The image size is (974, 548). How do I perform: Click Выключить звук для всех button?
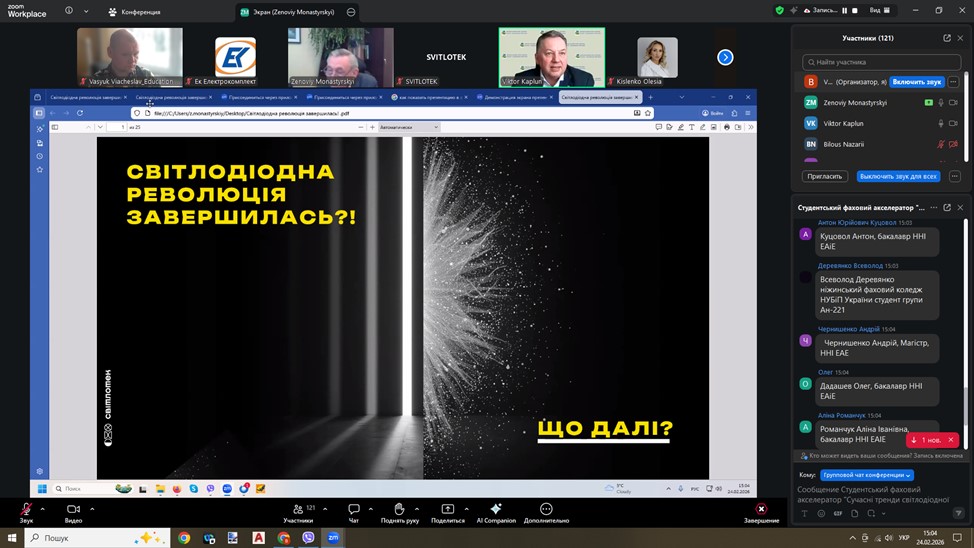pos(898,176)
